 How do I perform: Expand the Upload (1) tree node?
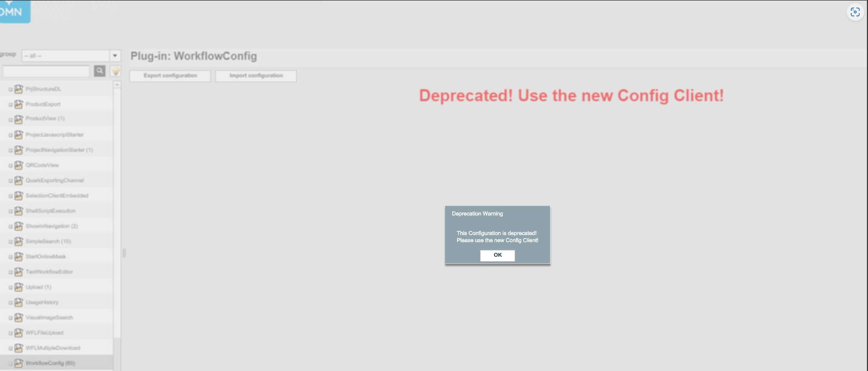click(10, 288)
